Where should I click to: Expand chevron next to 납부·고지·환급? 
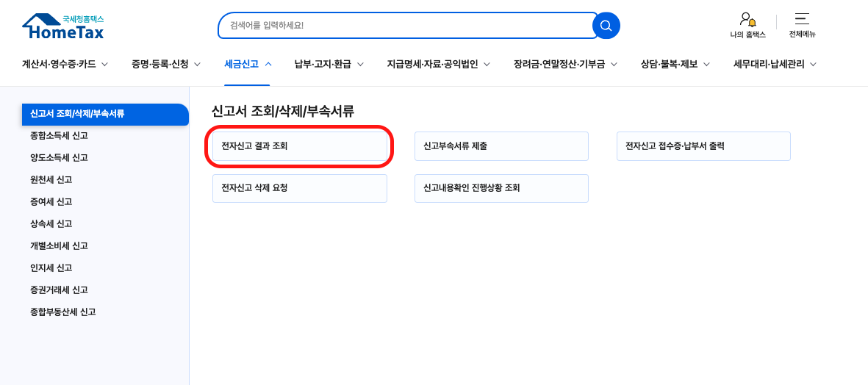pyautogui.click(x=360, y=65)
